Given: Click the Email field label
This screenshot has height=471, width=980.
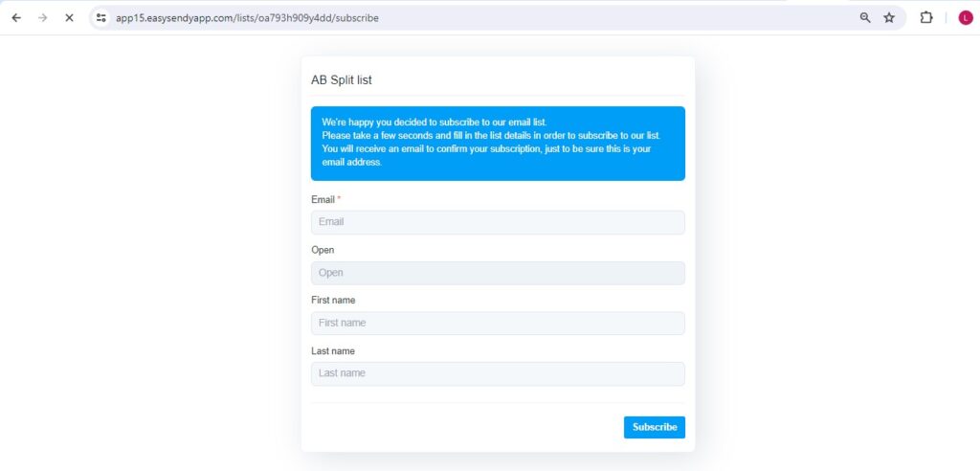Looking at the screenshot, I should [x=323, y=200].
